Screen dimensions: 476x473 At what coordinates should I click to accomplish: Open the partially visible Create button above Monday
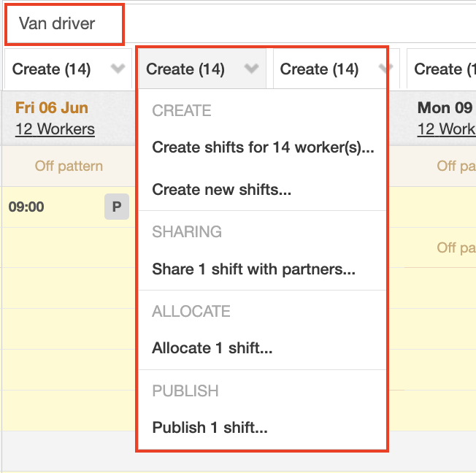point(439,69)
